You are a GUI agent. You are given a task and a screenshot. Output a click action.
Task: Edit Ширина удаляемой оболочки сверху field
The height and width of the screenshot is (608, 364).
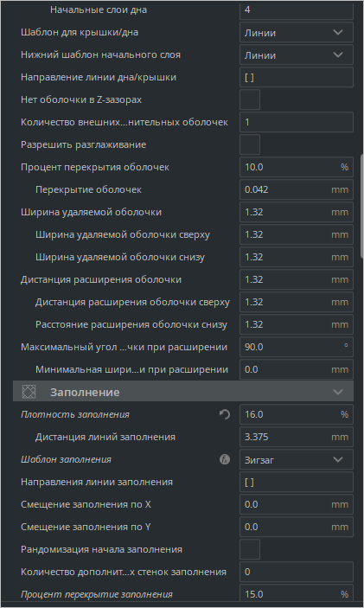297,234
